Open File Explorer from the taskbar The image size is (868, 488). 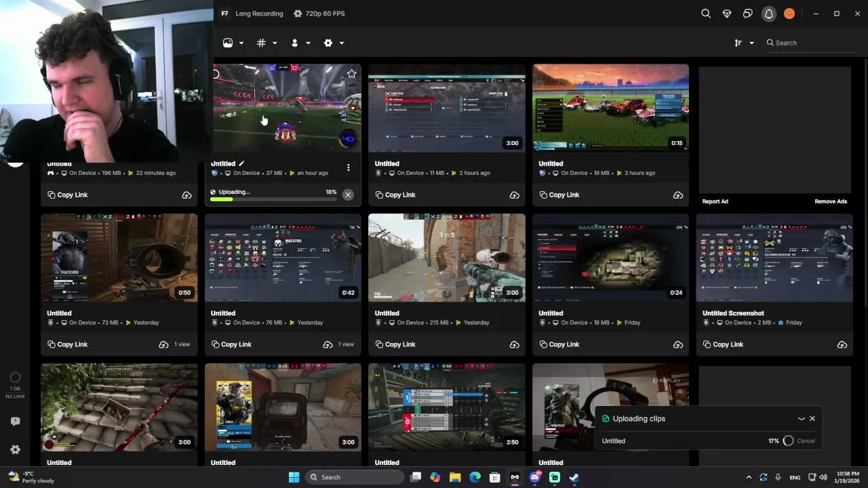(455, 477)
